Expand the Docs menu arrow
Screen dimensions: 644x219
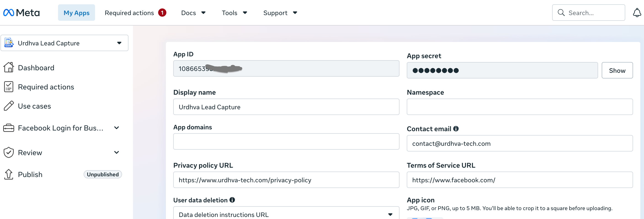click(x=203, y=13)
